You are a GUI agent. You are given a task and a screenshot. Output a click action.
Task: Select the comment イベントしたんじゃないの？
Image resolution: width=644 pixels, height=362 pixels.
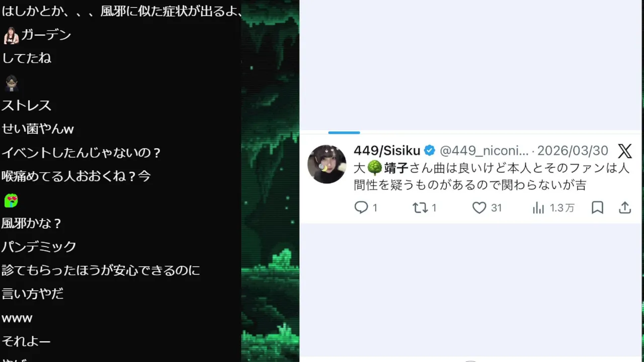point(82,152)
